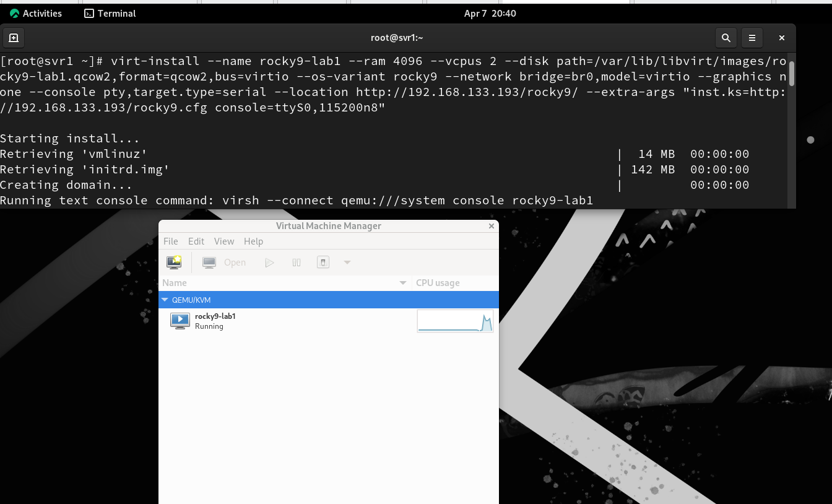Open the terminal hamburger menu

pyautogui.click(x=752, y=38)
